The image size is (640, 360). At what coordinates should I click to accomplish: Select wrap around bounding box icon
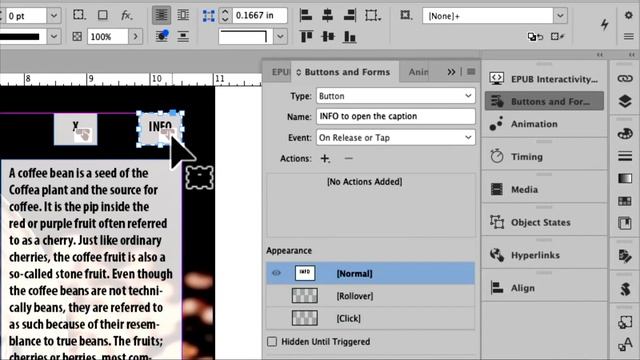[x=183, y=16]
